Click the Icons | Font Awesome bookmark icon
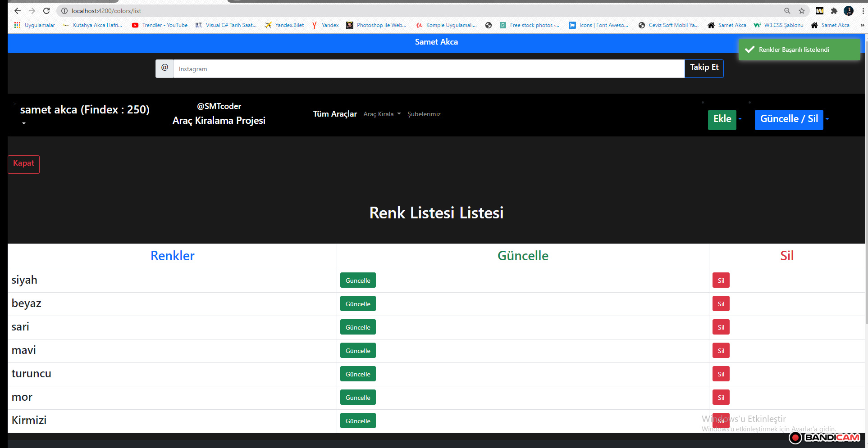868x448 pixels. tap(571, 25)
